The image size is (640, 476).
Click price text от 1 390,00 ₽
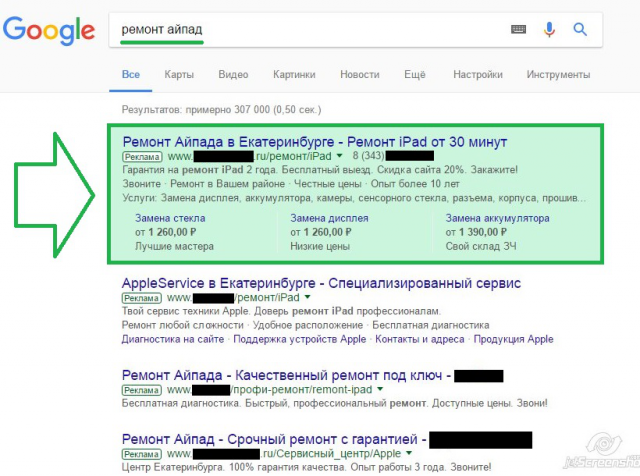pyautogui.click(x=476, y=232)
